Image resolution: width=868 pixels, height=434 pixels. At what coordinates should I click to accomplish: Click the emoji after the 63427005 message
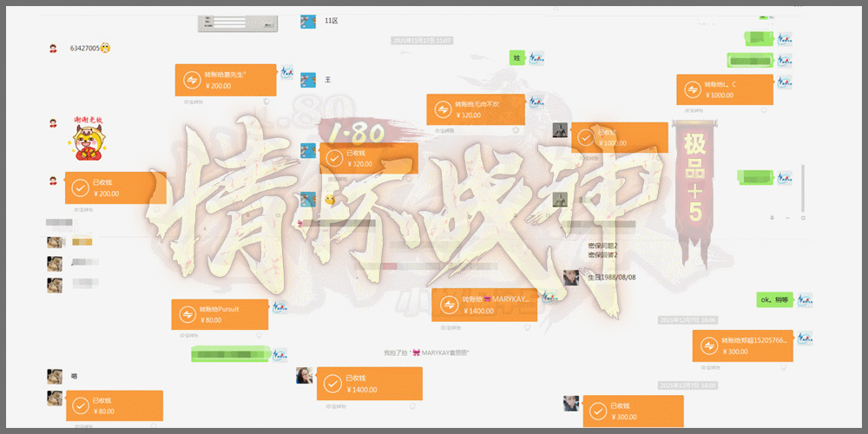point(105,49)
